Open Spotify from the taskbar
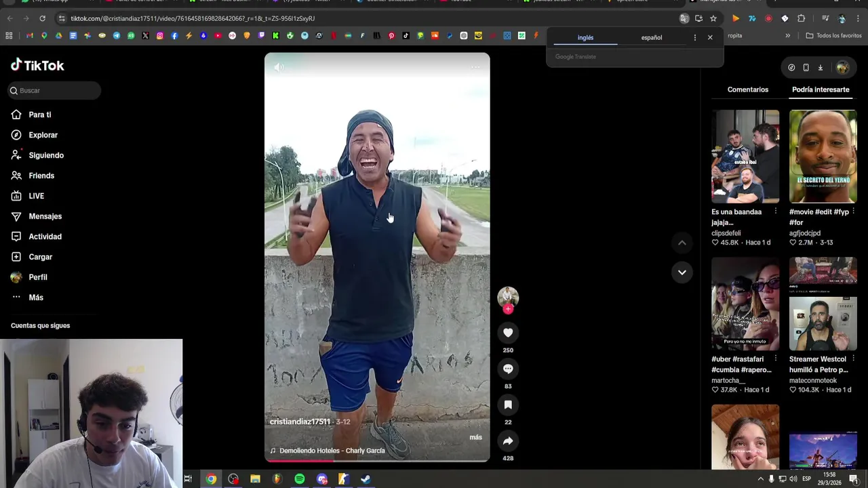This screenshot has width=868, height=488. click(x=299, y=479)
